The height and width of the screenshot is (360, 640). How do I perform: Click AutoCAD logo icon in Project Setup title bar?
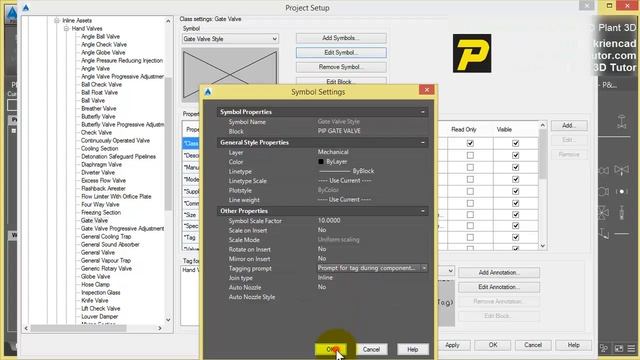[26, 7]
